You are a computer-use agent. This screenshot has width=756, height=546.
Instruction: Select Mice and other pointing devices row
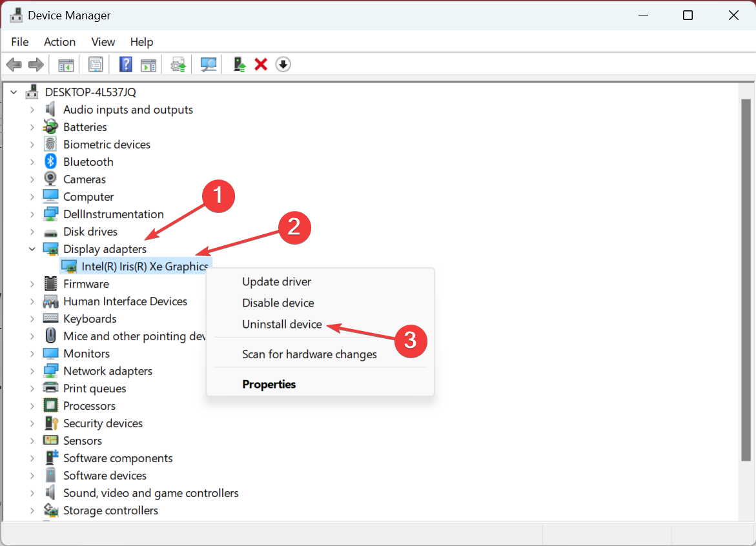click(x=134, y=336)
